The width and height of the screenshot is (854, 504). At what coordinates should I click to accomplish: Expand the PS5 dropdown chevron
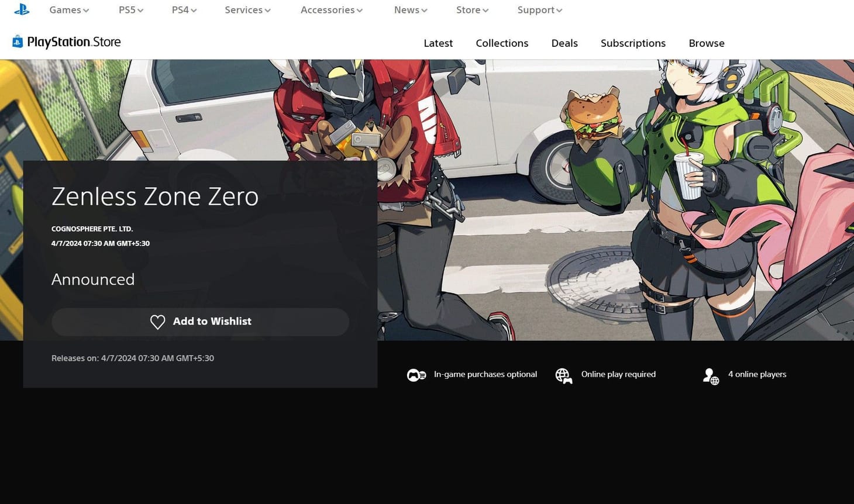pyautogui.click(x=141, y=9)
